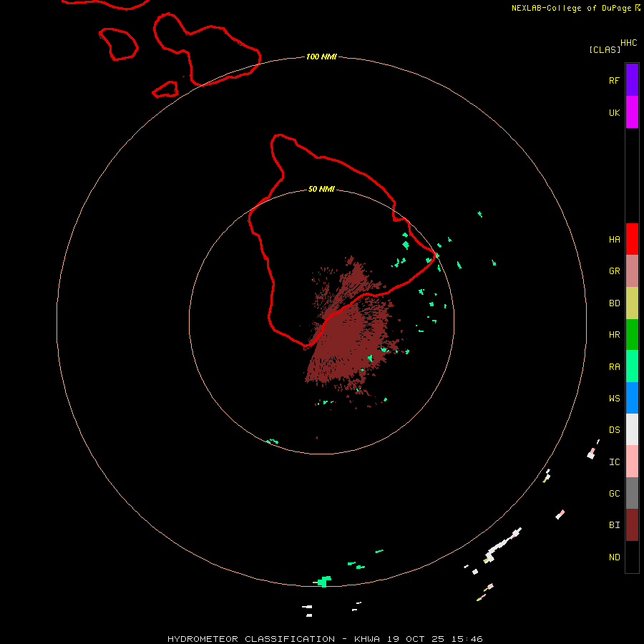This screenshot has height=644, width=644.
Task: Click the RF purple legend swatch
Action: (x=632, y=79)
